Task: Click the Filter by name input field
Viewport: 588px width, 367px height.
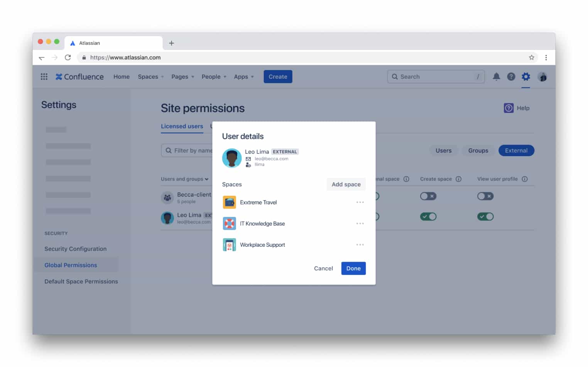Action: point(193,150)
